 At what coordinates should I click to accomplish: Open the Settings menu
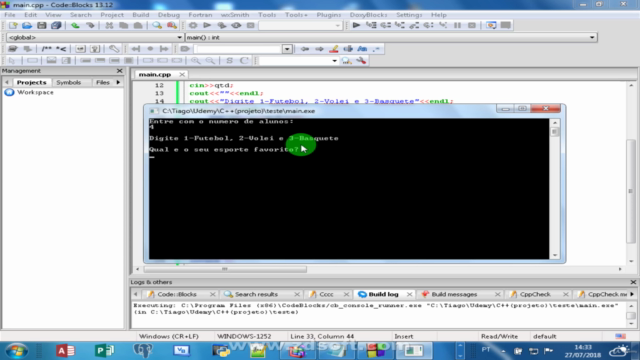click(x=409, y=15)
